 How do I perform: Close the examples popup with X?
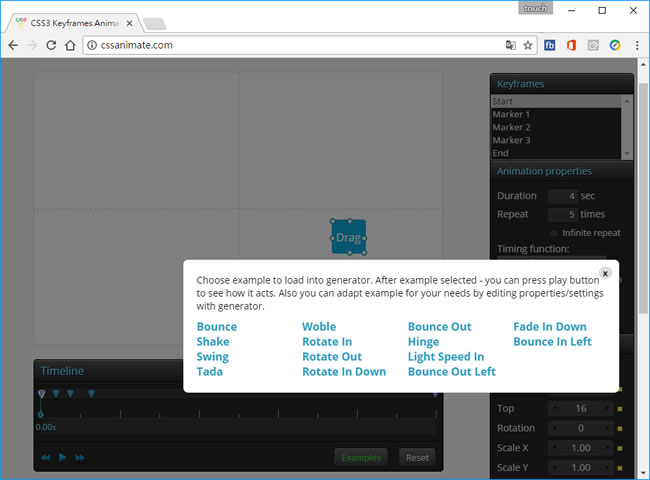point(605,273)
